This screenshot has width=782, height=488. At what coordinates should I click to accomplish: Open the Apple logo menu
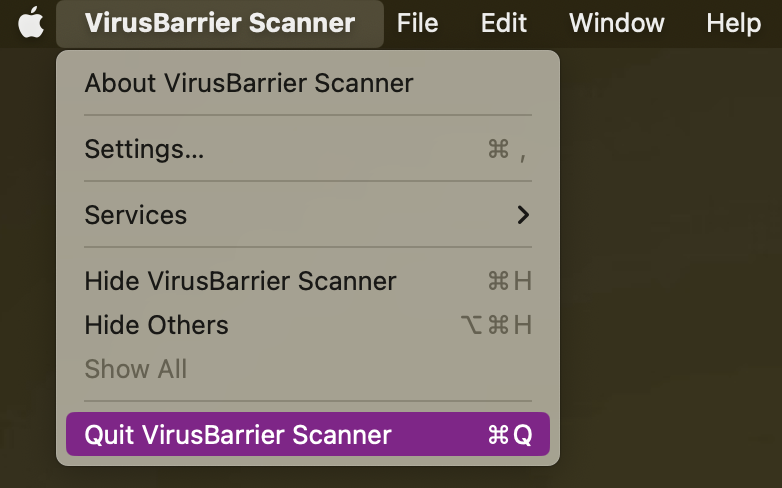(x=30, y=23)
